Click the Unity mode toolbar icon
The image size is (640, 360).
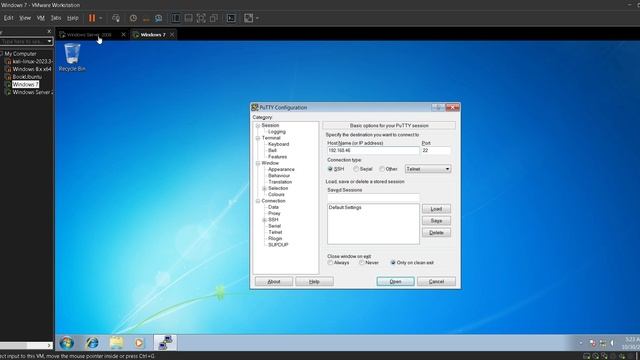pyautogui.click(x=213, y=18)
